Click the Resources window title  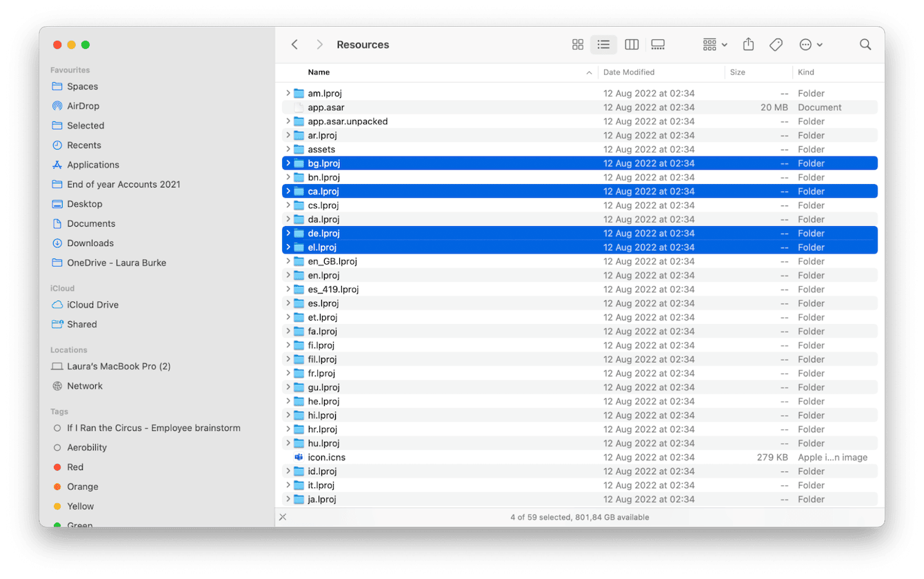pos(363,45)
